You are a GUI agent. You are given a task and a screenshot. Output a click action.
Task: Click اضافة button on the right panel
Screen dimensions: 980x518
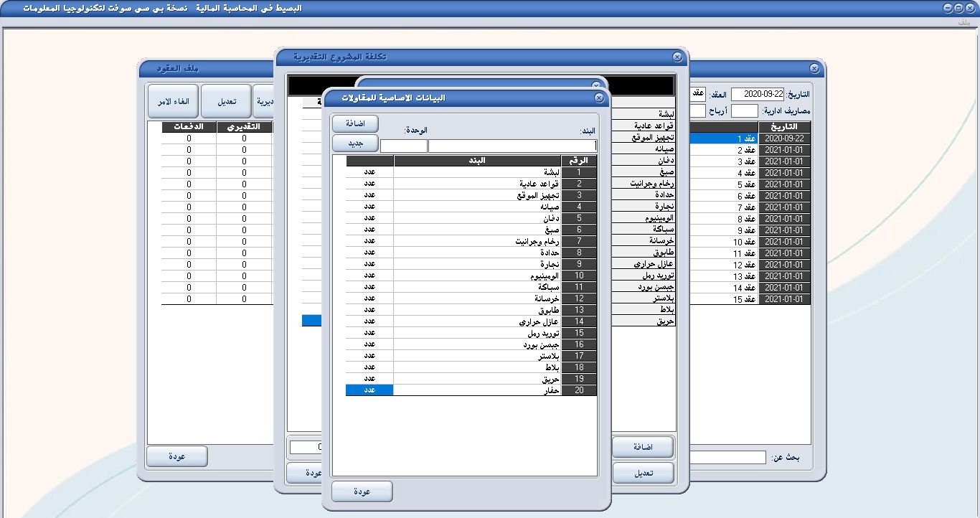pos(642,446)
